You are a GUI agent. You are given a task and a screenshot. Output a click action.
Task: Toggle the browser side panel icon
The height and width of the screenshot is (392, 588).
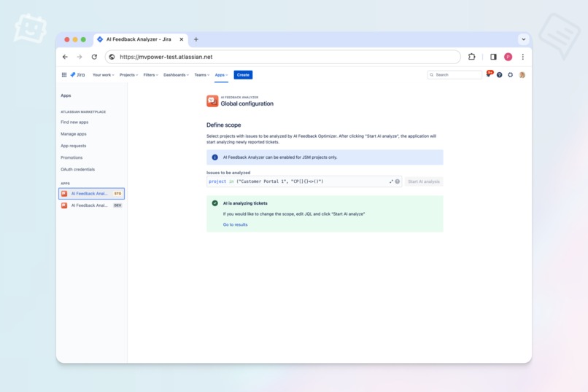coord(493,57)
